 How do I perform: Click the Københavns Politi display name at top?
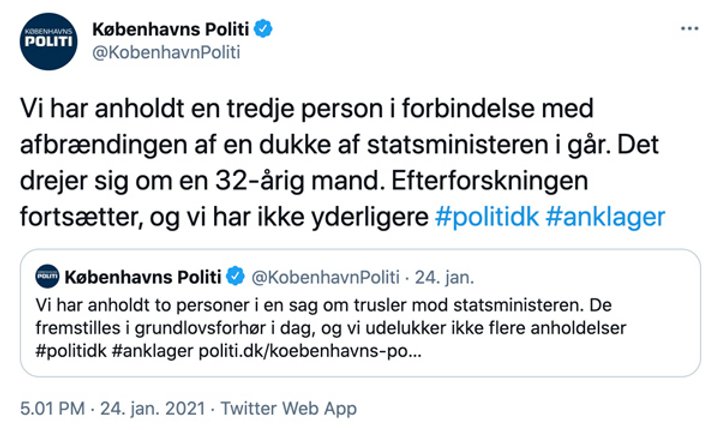pyautogui.click(x=171, y=29)
